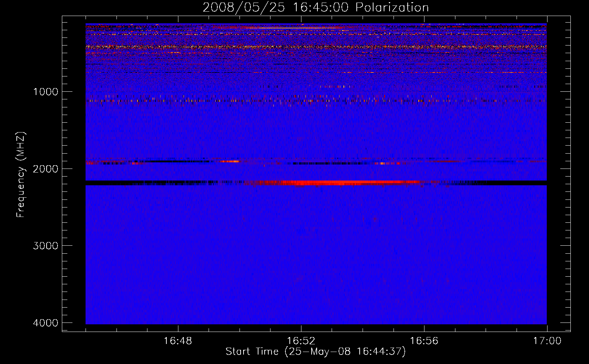Image resolution: width=589 pixels, height=364 pixels.
Task: Click the '16:48' time tick label
Action: 178,341
